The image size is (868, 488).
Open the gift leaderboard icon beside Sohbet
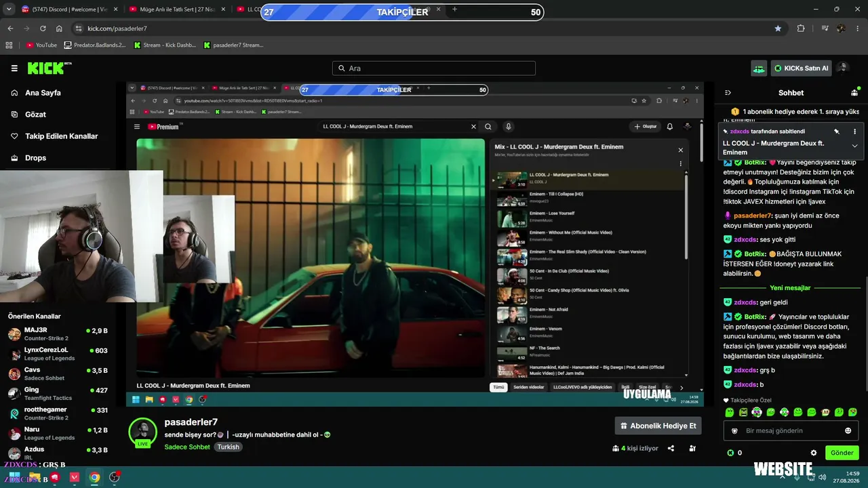[x=854, y=93]
